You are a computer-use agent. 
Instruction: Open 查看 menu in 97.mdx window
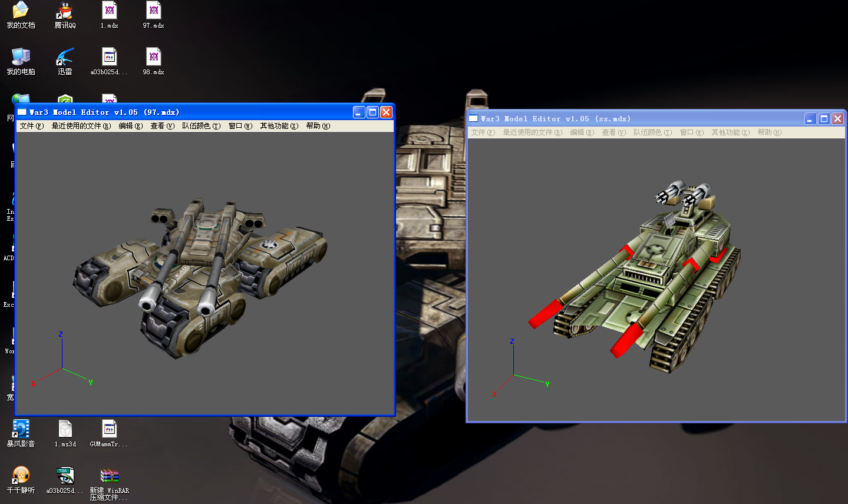tap(163, 126)
